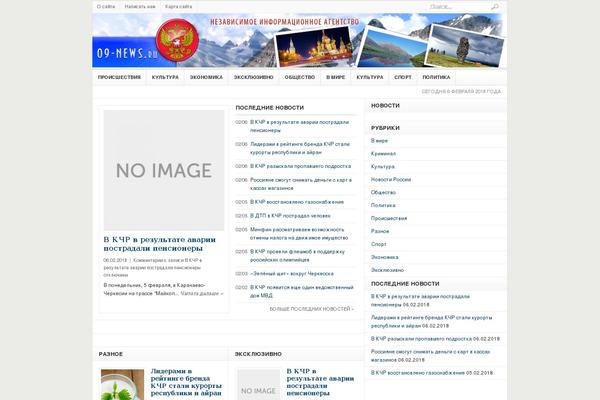Select ПРОИСШЕСТВИЯ in the navigation bar
This screenshot has height=400, width=600.
[119, 77]
